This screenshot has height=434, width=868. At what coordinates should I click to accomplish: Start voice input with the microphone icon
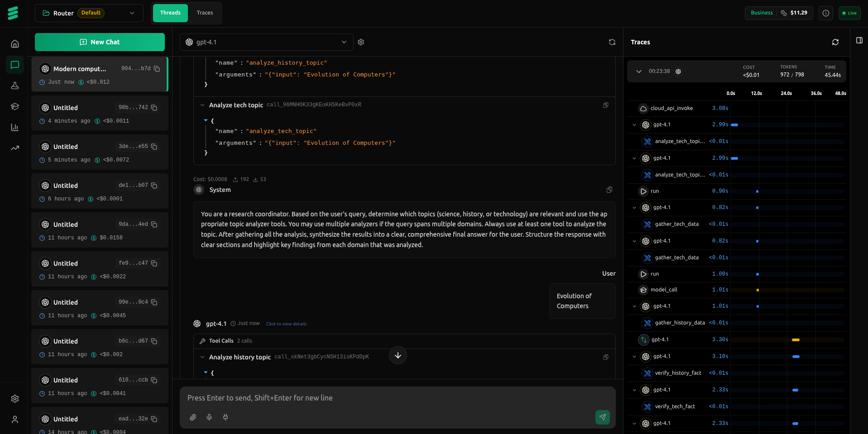click(209, 417)
